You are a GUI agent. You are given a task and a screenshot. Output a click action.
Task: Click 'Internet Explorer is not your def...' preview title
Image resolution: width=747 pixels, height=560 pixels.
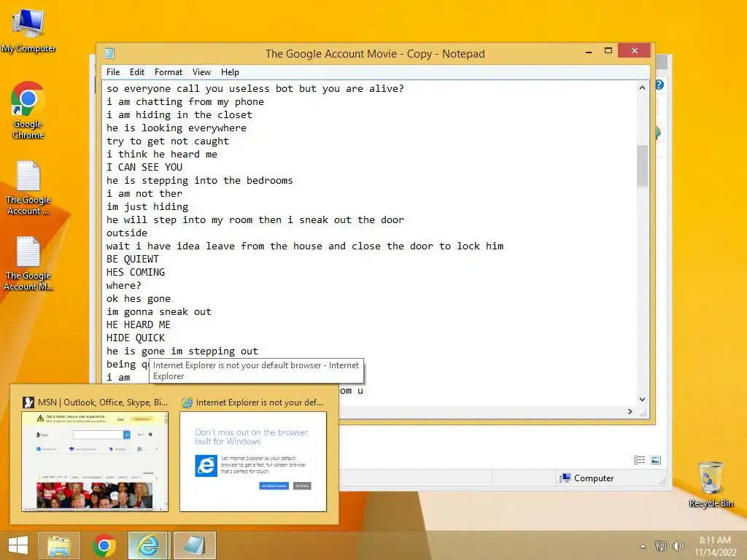[259, 402]
